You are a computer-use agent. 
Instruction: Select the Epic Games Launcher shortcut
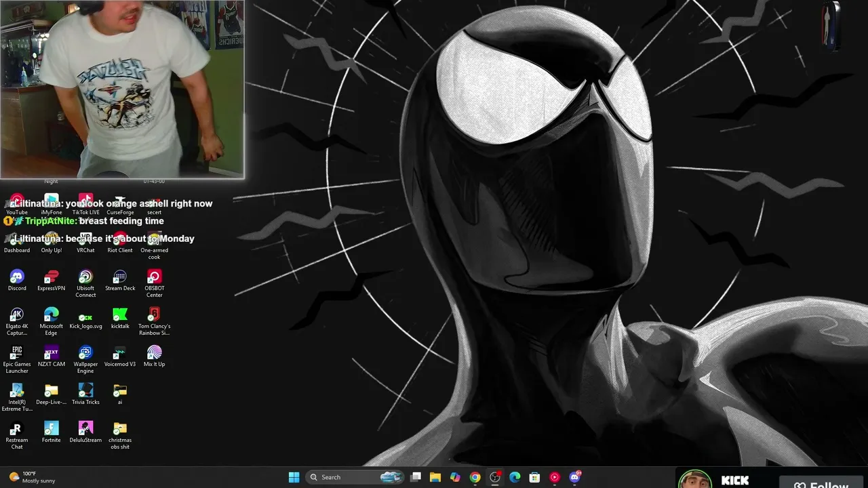[17, 359]
